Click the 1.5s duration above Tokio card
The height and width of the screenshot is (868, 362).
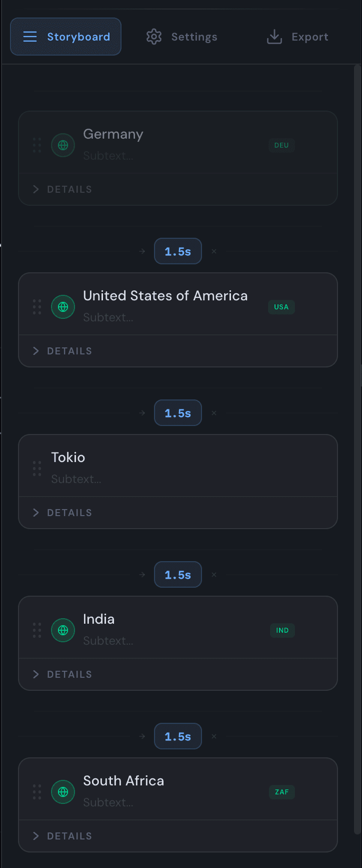pyautogui.click(x=178, y=413)
